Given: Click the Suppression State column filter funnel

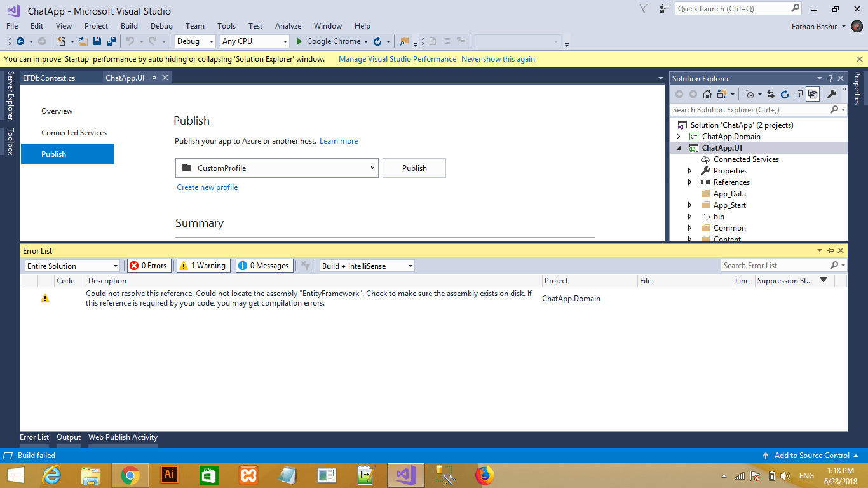Looking at the screenshot, I should [824, 281].
